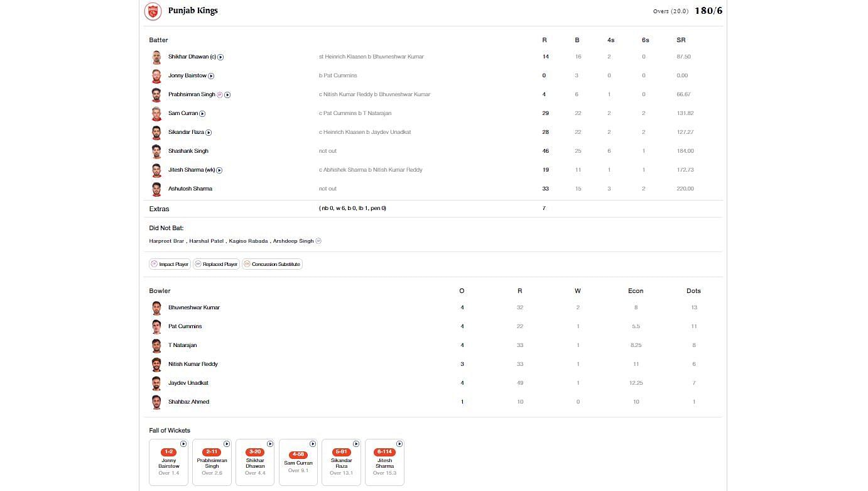Image resolution: width=868 pixels, height=491 pixels.
Task: Click play icon next to Jonny Bairstow batter row
Action: pyautogui.click(x=211, y=76)
